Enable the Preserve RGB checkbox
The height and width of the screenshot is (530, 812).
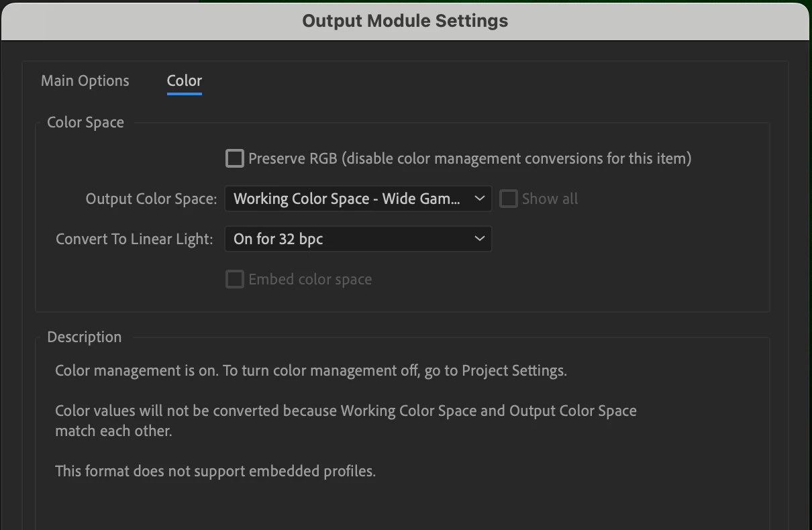coord(235,159)
